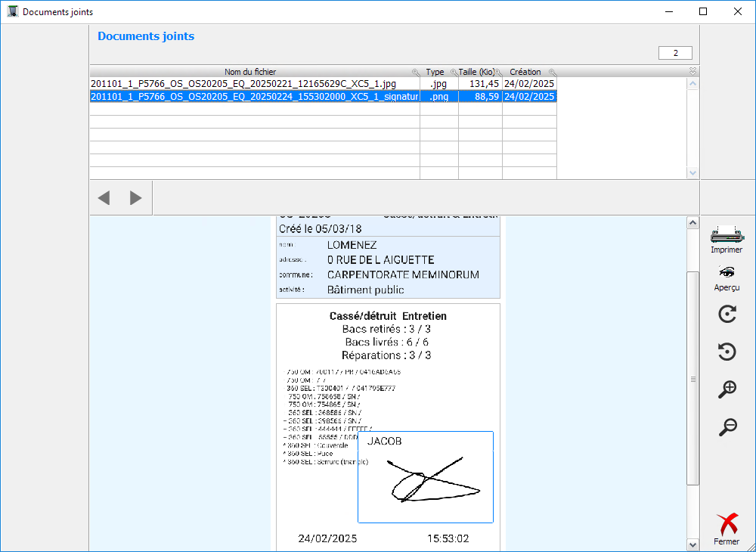Select the signature .png file row

pos(254,97)
